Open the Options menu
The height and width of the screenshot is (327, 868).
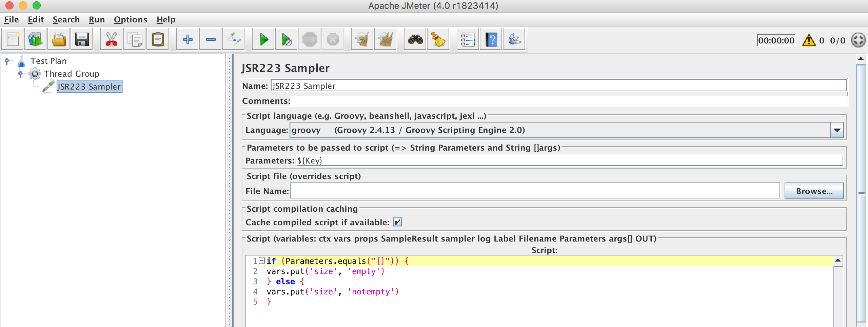click(131, 20)
